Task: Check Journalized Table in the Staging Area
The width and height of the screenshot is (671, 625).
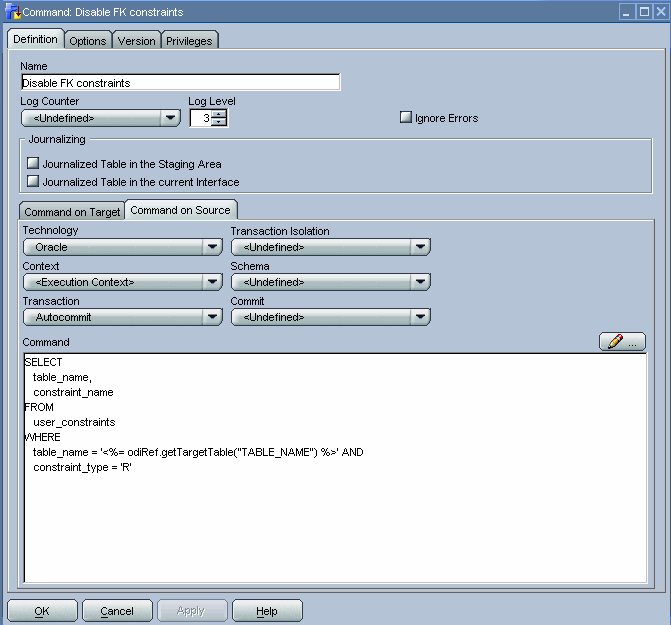Action: (33, 163)
